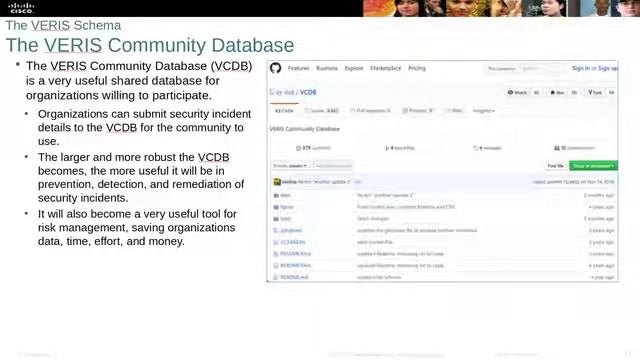This screenshot has width=640, height=360.
Task: Click the Watch eye button
Action: pos(517,93)
